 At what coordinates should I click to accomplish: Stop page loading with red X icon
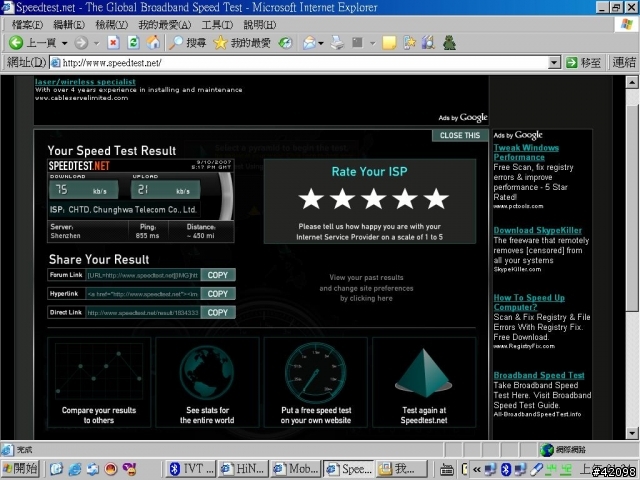point(113,42)
